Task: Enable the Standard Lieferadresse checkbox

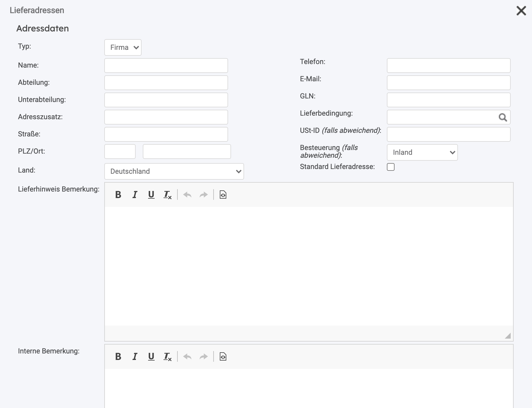Action: coord(391,167)
